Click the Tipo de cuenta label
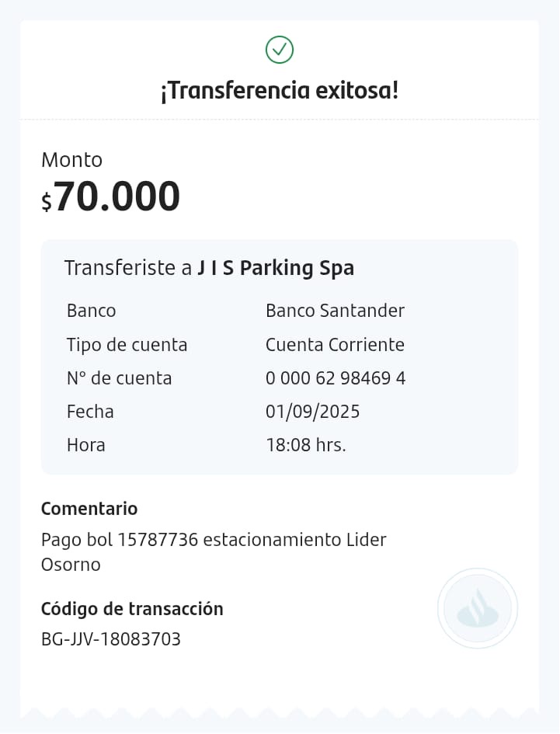This screenshot has height=734, width=560. (x=127, y=345)
